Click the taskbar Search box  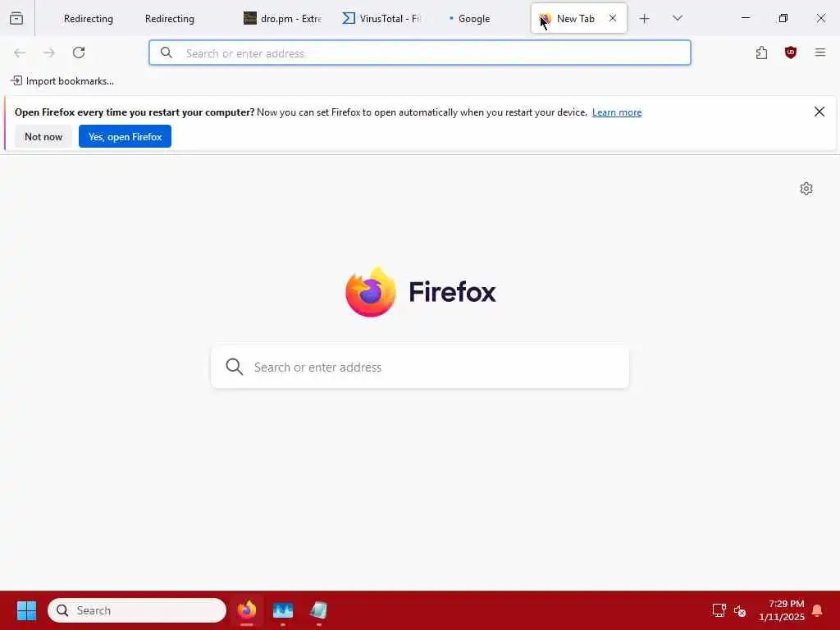pyautogui.click(x=137, y=610)
